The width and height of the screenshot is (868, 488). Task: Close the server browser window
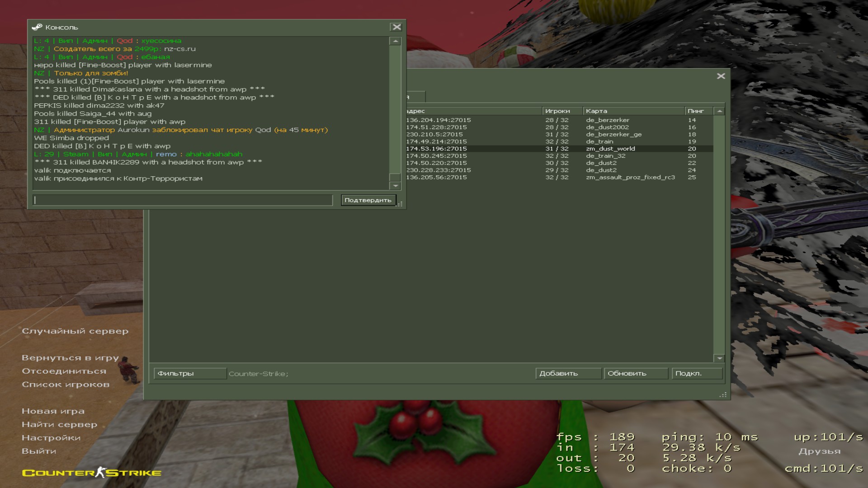coord(721,76)
